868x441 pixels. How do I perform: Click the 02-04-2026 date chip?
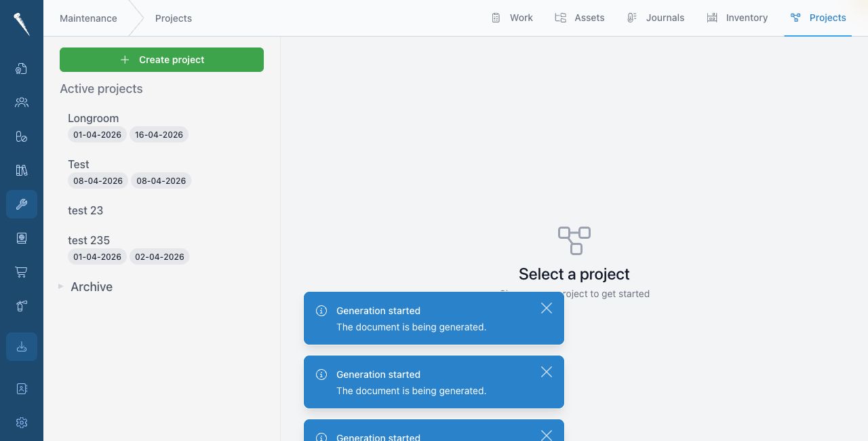(159, 256)
